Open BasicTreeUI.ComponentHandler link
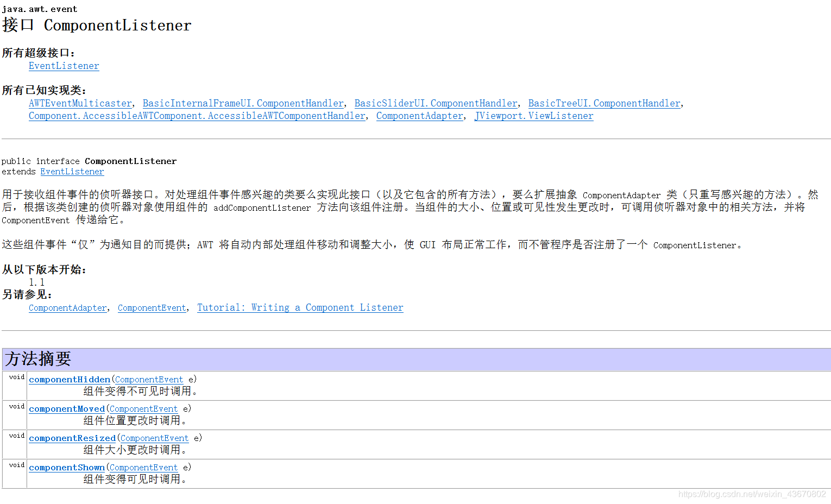 605,103
